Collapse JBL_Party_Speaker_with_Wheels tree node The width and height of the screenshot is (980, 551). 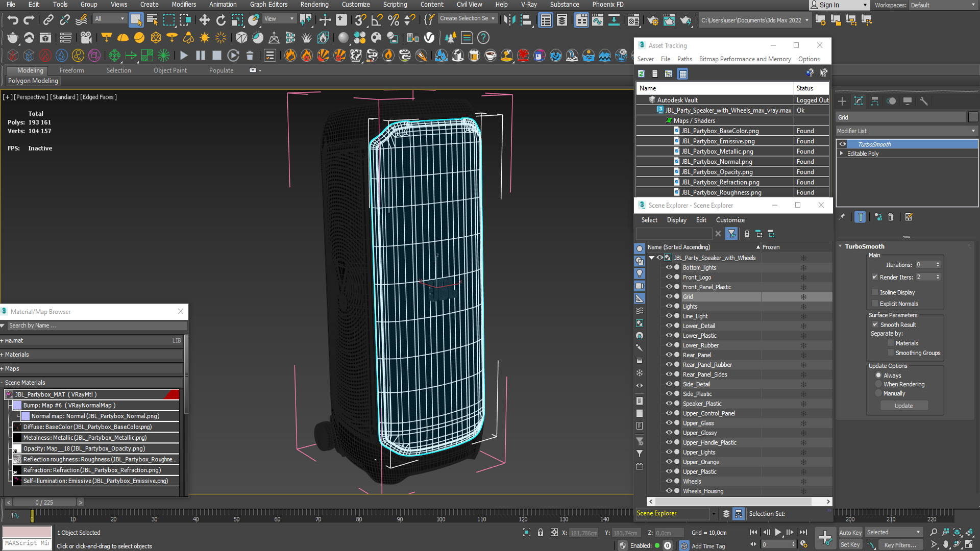(x=652, y=258)
